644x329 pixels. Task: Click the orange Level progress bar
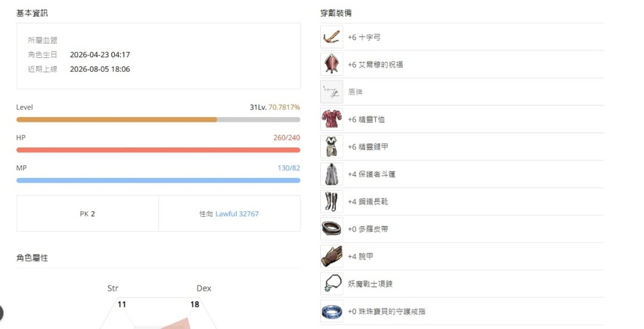(x=158, y=119)
